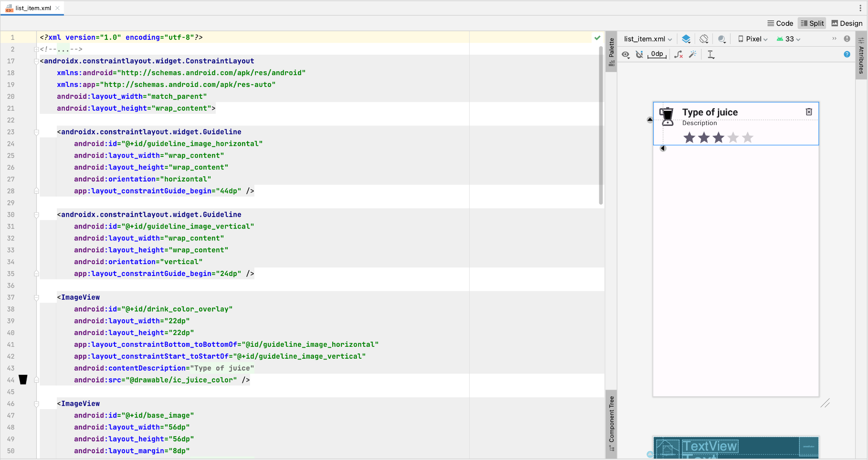The image size is (868, 460).
Task: Click the blue help question mark icon
Action: click(x=847, y=54)
